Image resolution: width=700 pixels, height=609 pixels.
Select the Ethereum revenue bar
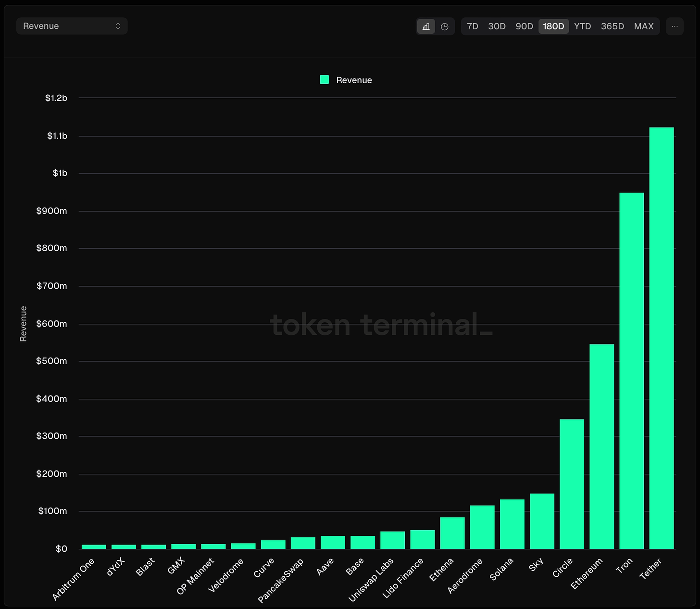pos(601,447)
